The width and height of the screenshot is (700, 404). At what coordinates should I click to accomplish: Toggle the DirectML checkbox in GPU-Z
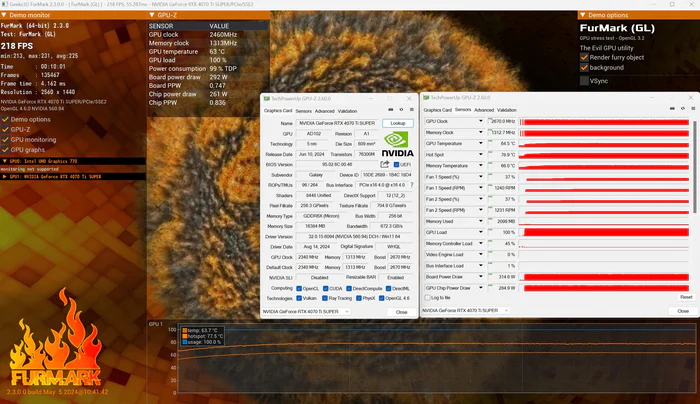(388, 288)
